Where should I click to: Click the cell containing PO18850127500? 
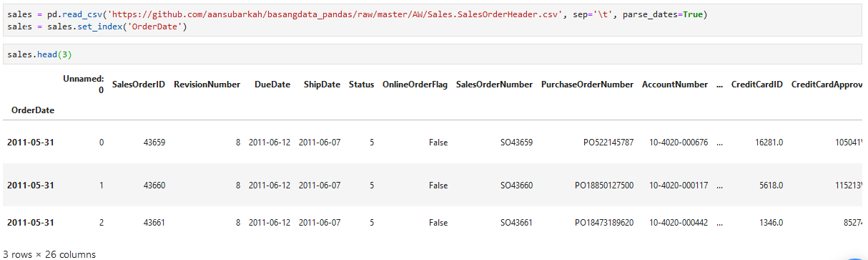click(604, 186)
